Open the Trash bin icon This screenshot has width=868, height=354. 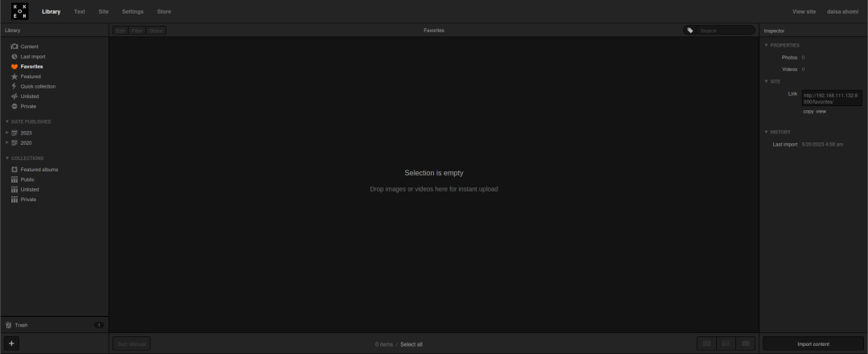click(x=8, y=325)
